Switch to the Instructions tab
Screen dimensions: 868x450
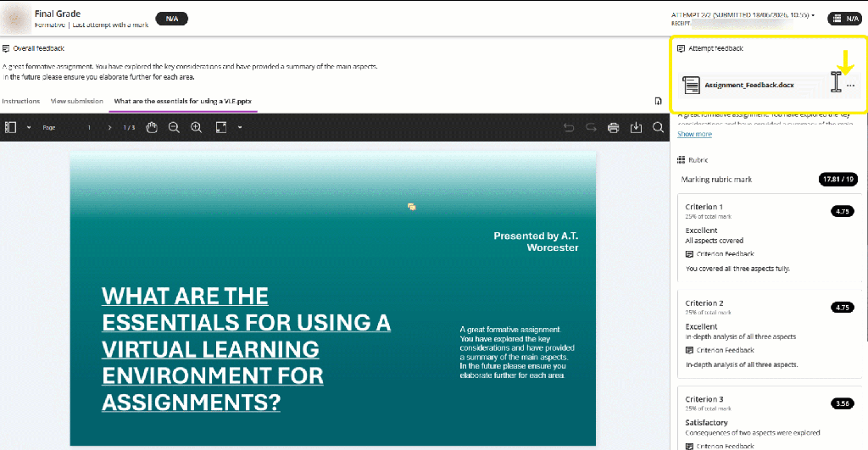(x=21, y=102)
